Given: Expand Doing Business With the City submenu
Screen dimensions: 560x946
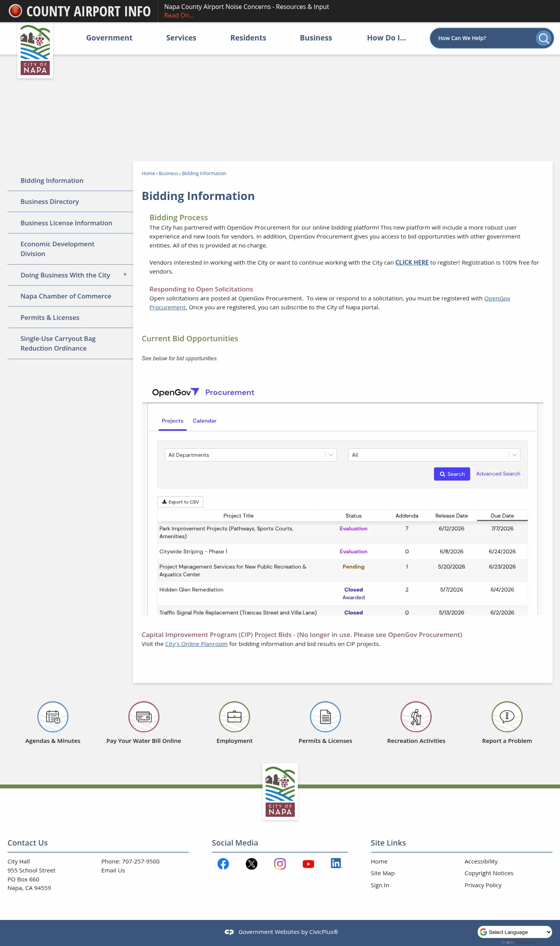Looking at the screenshot, I should pos(125,274).
